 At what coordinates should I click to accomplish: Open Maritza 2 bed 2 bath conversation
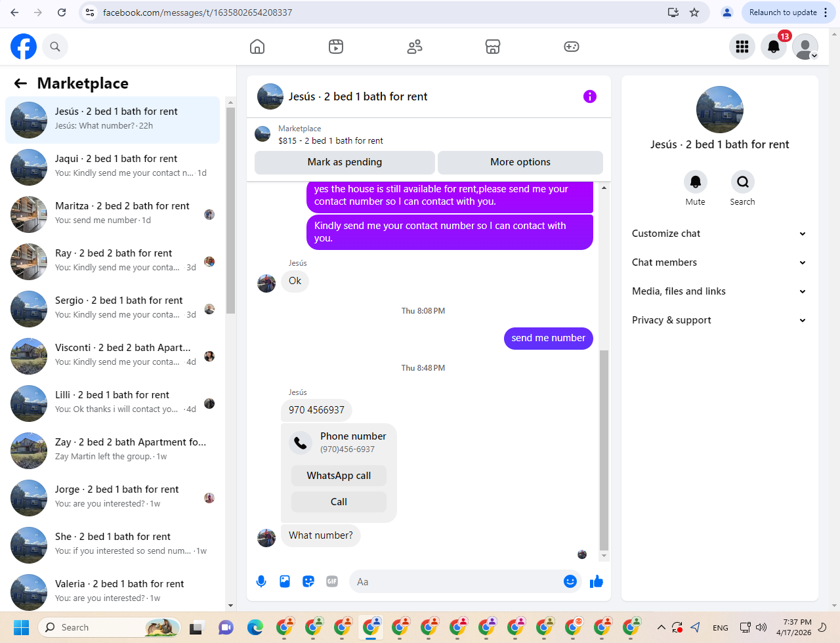coord(113,214)
